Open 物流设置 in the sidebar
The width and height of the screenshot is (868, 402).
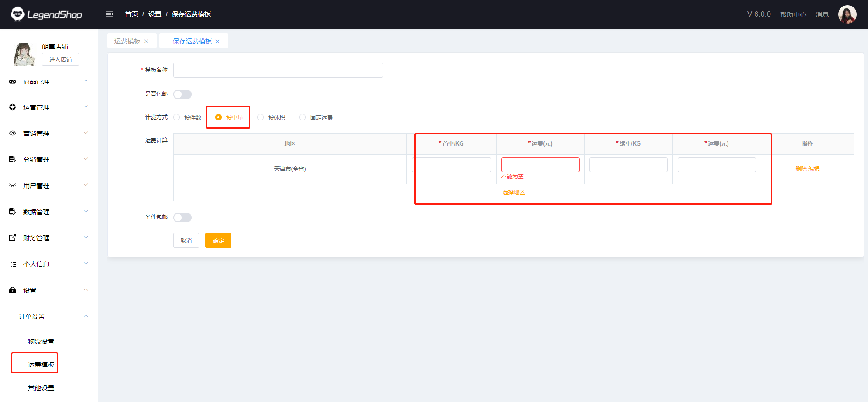click(41, 341)
